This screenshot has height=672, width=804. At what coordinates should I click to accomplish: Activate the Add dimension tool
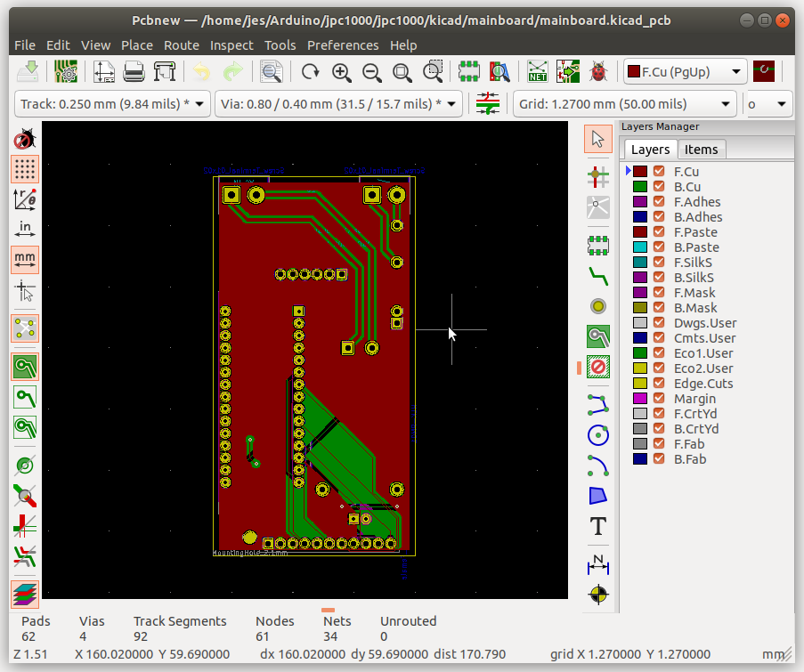(x=598, y=563)
